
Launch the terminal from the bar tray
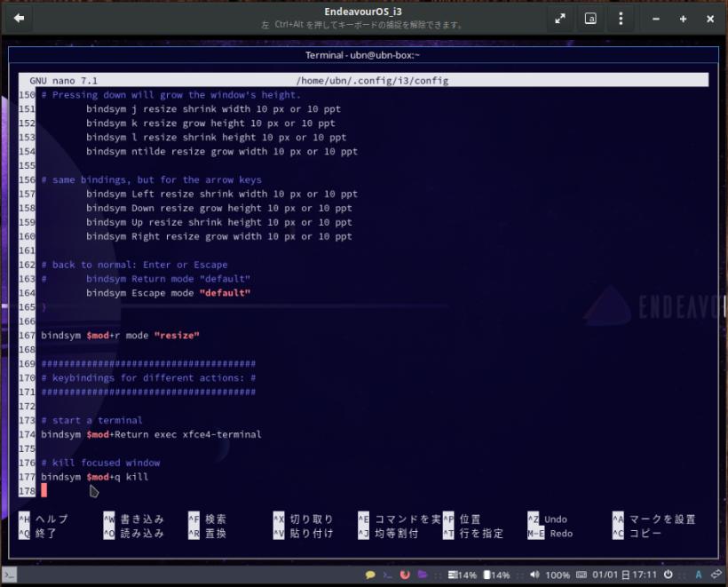[388, 575]
